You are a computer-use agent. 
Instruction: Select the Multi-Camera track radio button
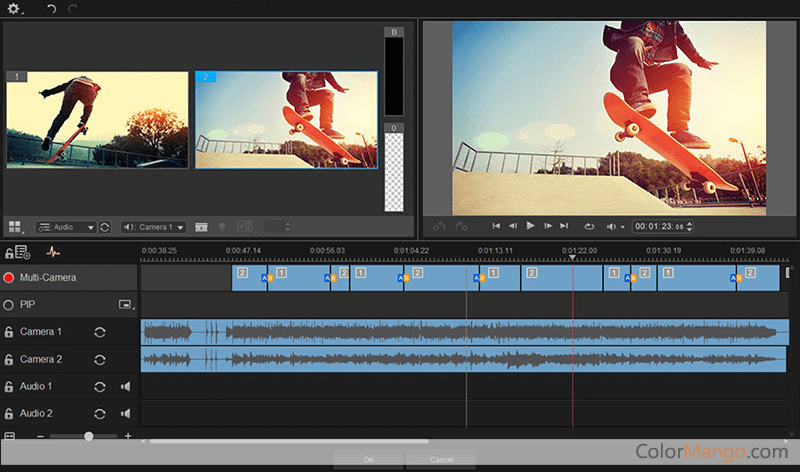pos(9,278)
